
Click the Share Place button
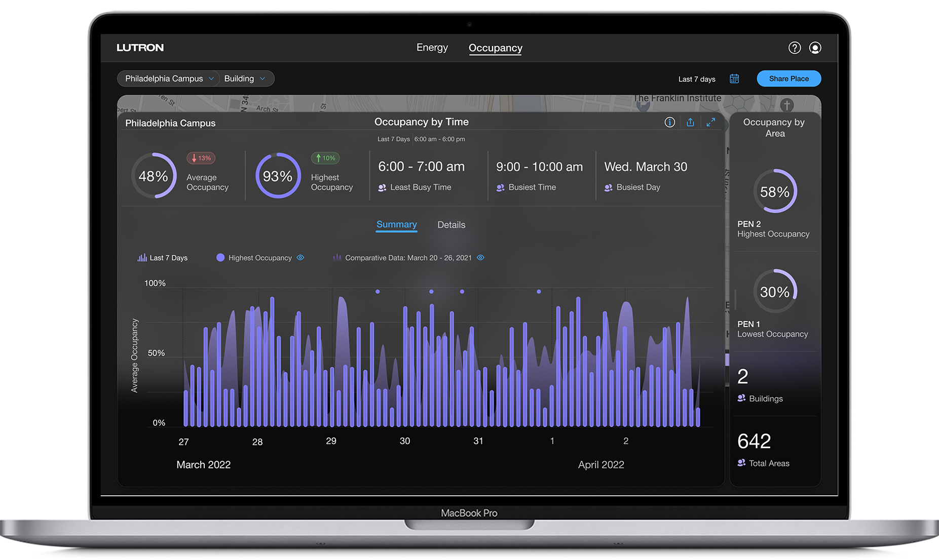(789, 78)
